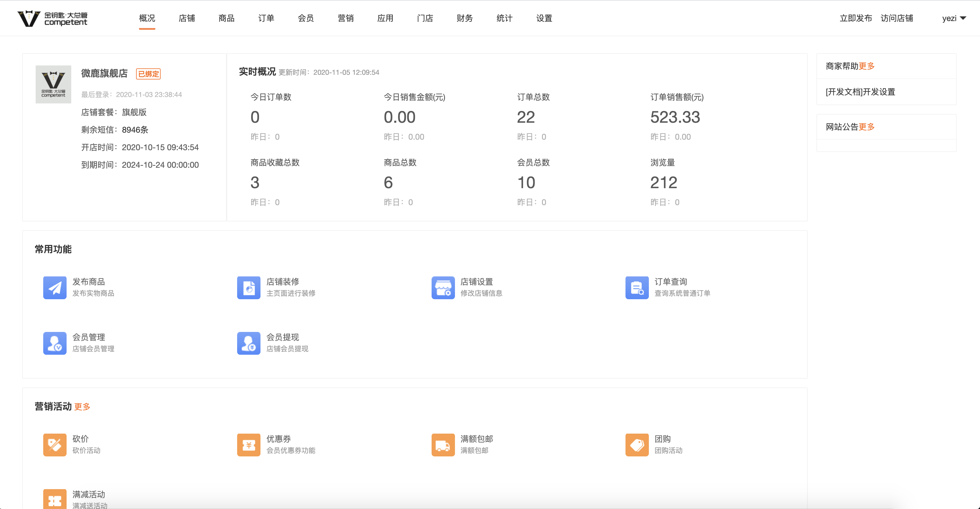The width and height of the screenshot is (980, 509).
Task: Click the 店铺设置 title text
Action: pyautogui.click(x=477, y=282)
